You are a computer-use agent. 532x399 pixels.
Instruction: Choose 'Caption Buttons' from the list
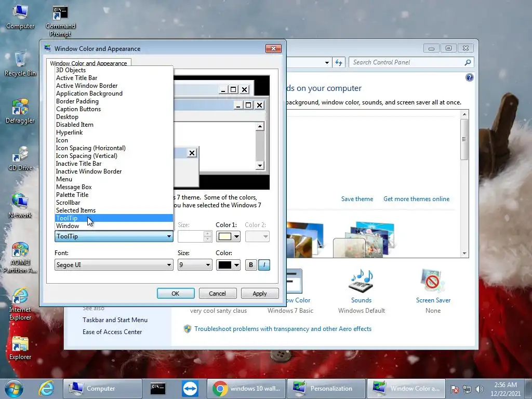click(114, 109)
